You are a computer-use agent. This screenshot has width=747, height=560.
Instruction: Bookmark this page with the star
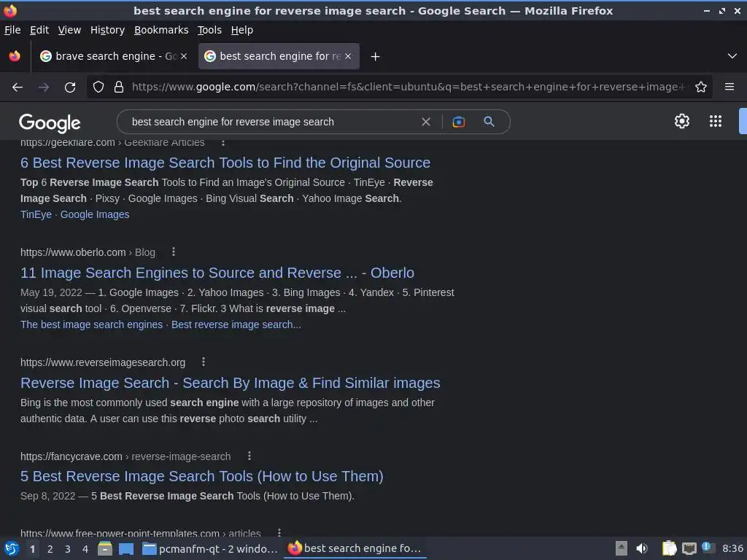701,87
